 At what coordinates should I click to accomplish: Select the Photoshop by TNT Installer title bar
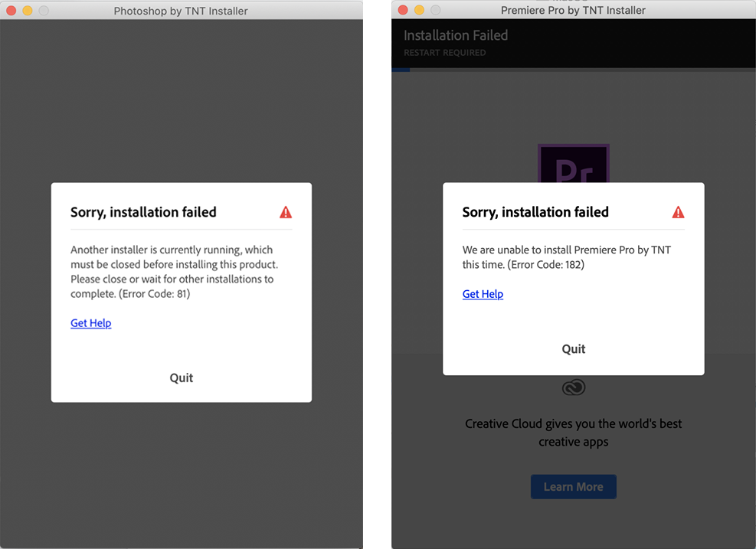[181, 10]
